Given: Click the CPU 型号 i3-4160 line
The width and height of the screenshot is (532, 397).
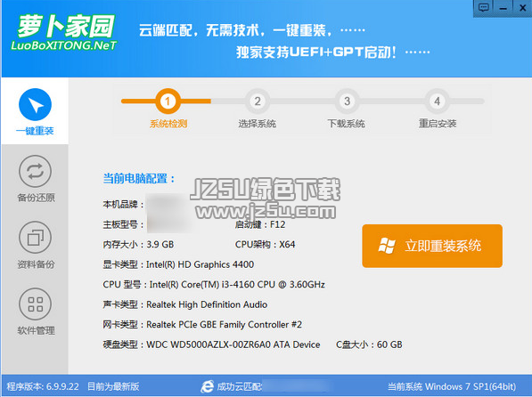Looking at the screenshot, I should pos(214,285).
